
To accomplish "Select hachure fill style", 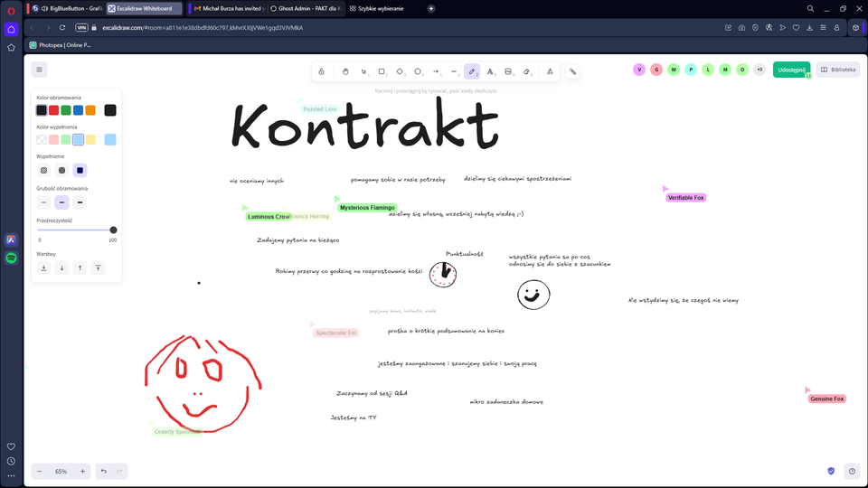I will pyautogui.click(x=43, y=171).
